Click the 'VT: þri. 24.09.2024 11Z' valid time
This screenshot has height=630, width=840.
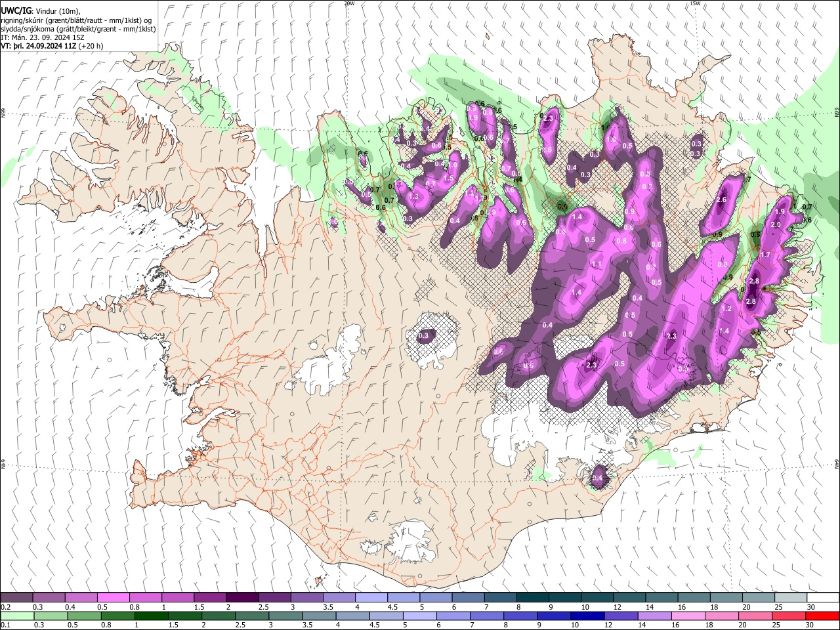coord(38,46)
